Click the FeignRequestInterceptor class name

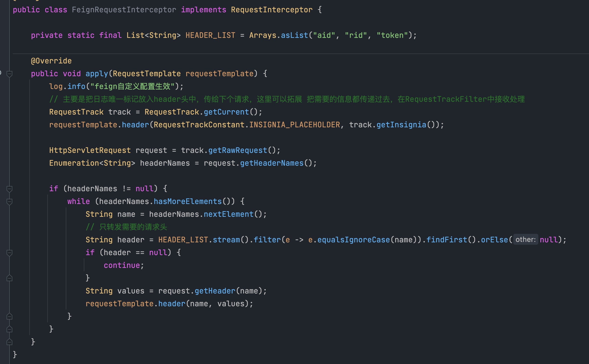(124, 10)
